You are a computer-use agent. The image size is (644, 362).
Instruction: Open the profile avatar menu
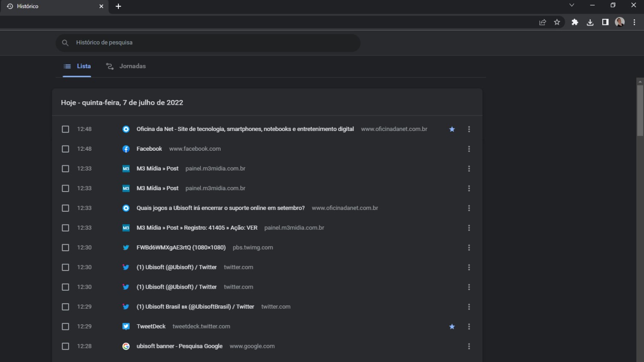point(620,22)
